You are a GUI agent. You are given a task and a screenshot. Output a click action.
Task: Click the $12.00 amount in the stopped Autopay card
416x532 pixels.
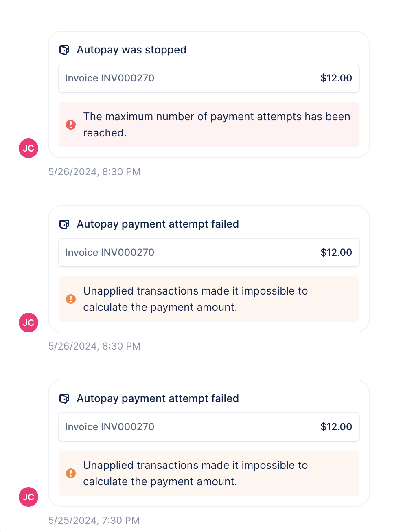point(336,78)
